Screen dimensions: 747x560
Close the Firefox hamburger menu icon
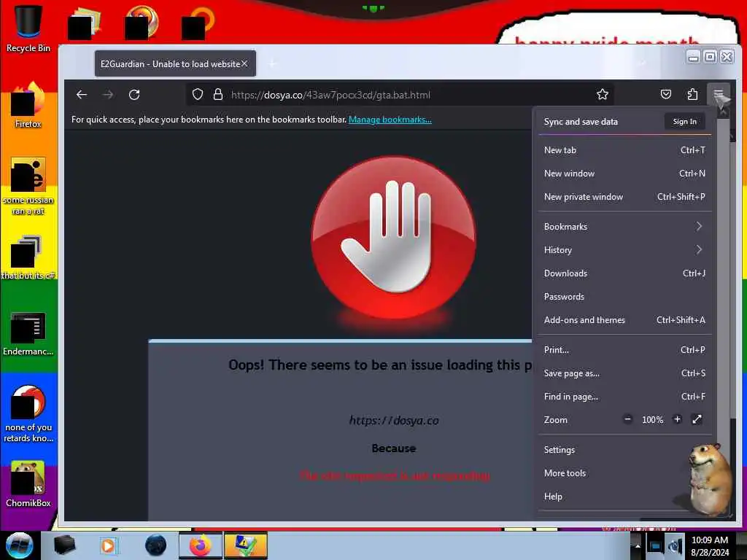point(719,94)
